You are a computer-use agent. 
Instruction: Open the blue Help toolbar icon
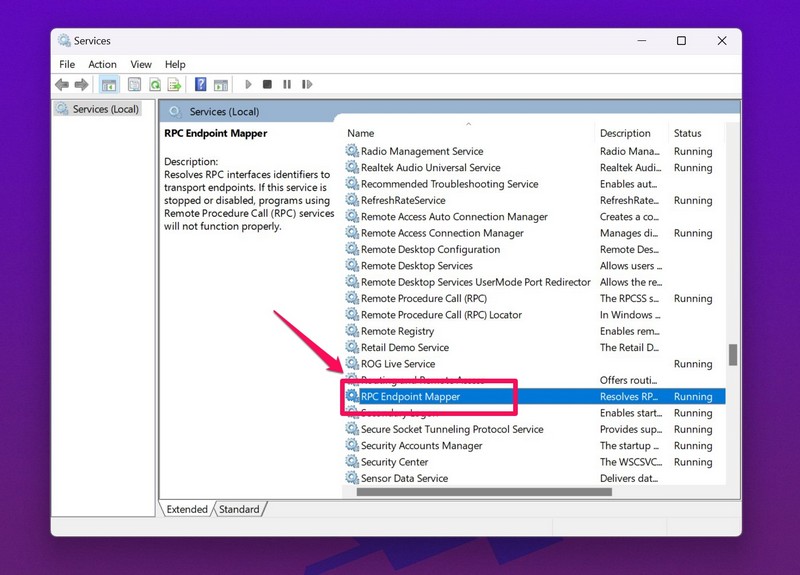(200, 85)
